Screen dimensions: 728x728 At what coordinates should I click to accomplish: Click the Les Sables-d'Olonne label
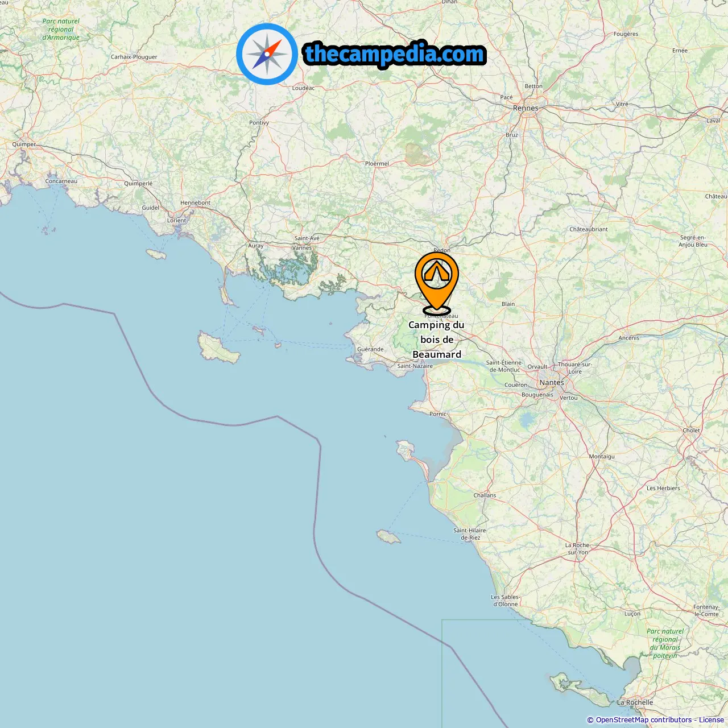[x=505, y=601]
